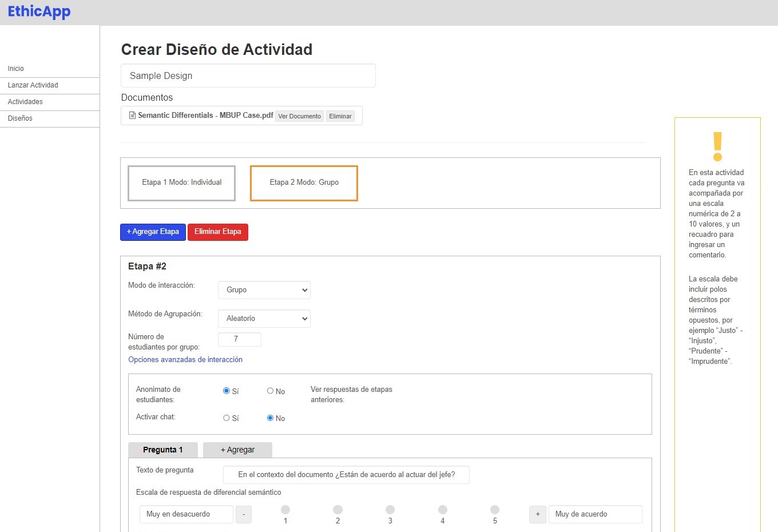Select Sí for Activar chat
The width and height of the screenshot is (778, 532).
[227, 418]
